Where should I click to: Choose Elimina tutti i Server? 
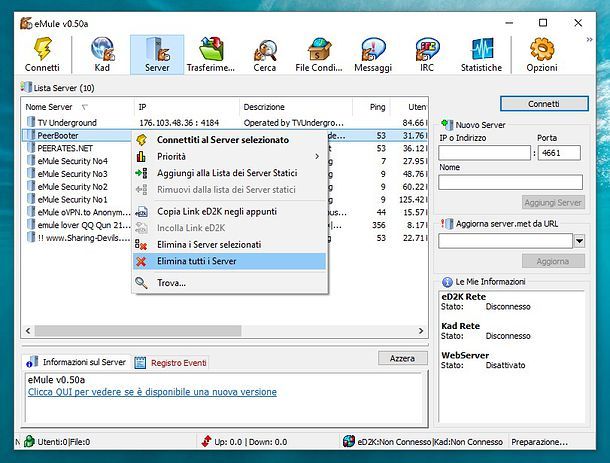pyautogui.click(x=230, y=261)
